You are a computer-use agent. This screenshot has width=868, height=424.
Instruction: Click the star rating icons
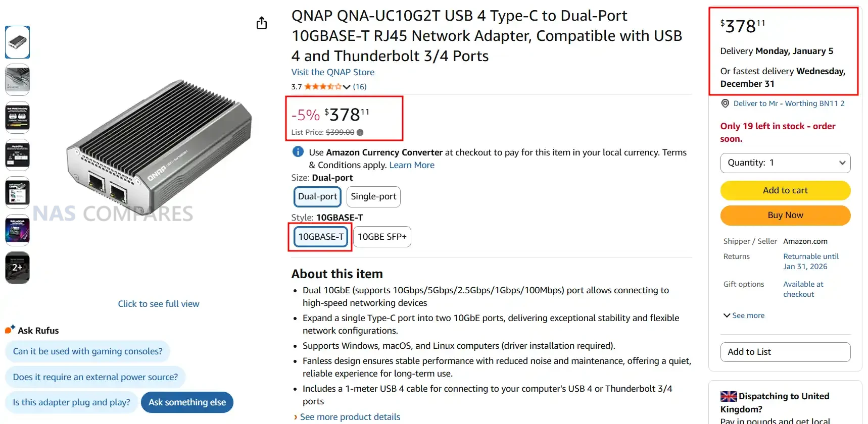[x=323, y=87]
